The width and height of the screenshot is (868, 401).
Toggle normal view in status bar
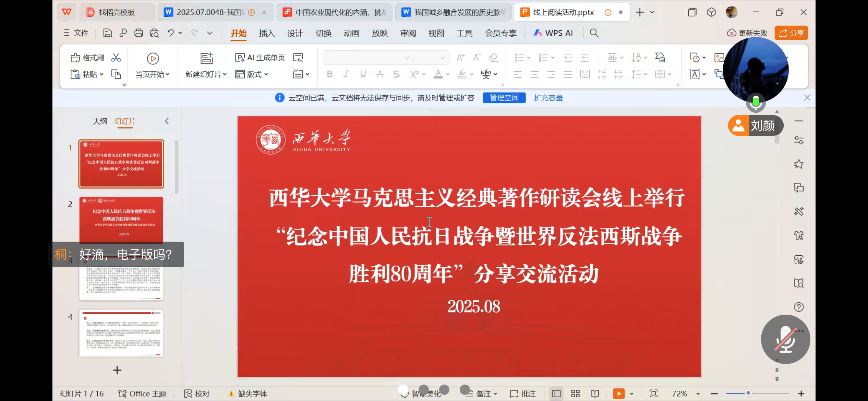coord(556,393)
